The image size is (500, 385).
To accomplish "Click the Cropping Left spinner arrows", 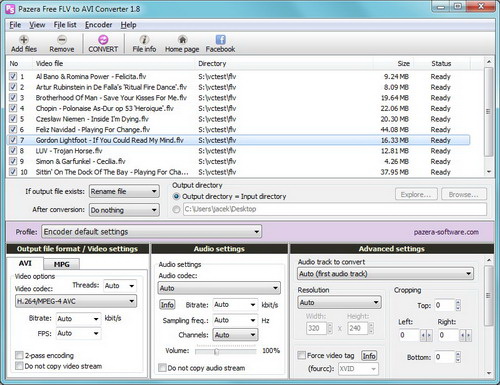I will point(426,335).
